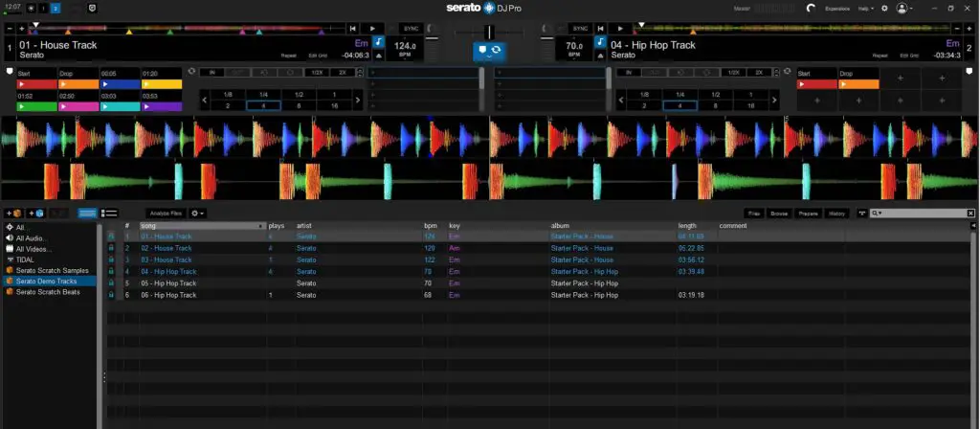Zoom in left deck overview with plus
The height and width of the screenshot is (429, 980).
(x=22, y=29)
